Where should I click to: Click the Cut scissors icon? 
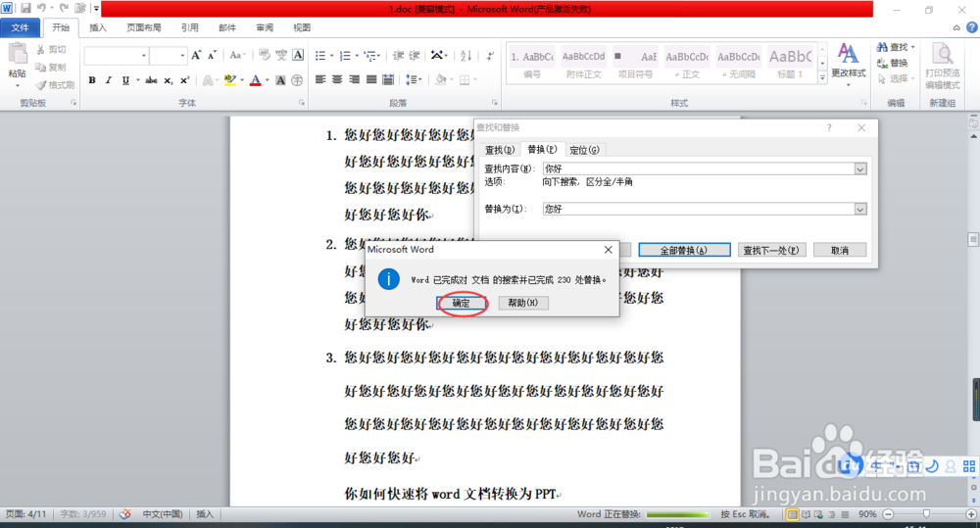(40, 49)
